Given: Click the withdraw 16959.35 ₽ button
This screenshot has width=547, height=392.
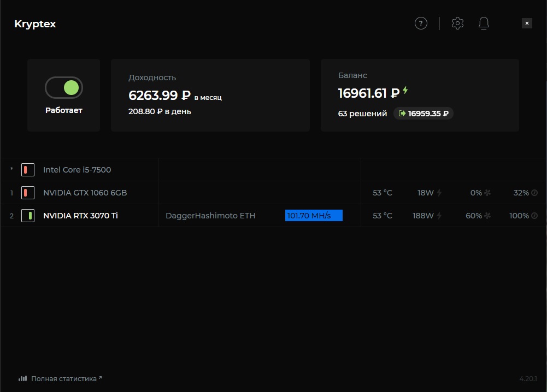Looking at the screenshot, I should click(x=423, y=113).
